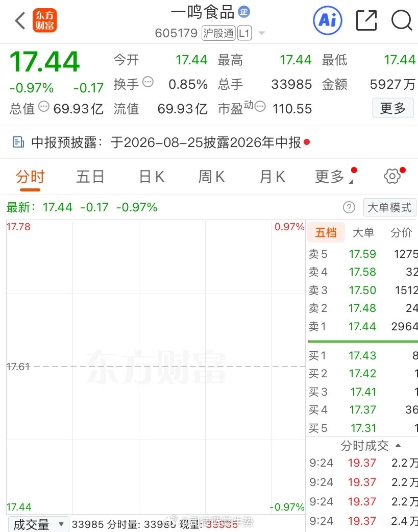Tap the 卖4 row at 17.58
This screenshot has width=418, height=532.
(x=363, y=272)
